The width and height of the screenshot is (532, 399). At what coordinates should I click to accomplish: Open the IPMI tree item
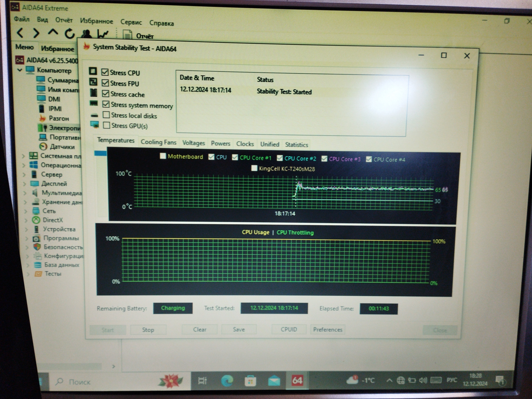point(55,109)
